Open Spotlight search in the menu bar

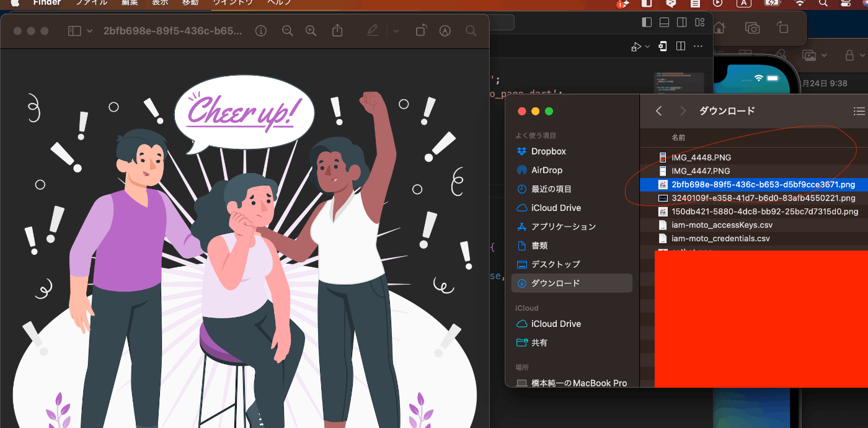[x=823, y=2]
